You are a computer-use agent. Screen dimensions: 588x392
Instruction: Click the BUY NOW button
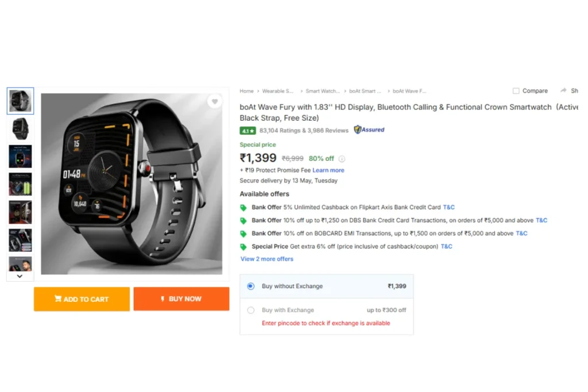click(x=181, y=298)
